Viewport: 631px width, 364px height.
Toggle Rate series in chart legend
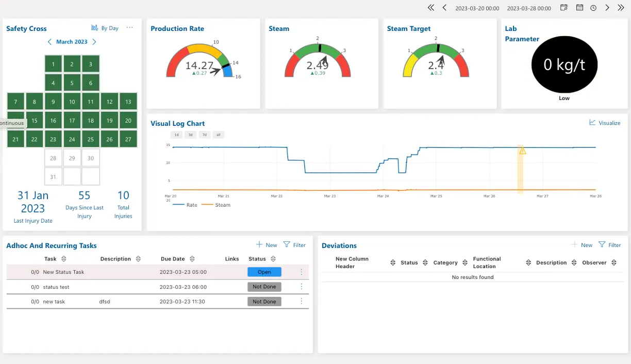click(185, 205)
